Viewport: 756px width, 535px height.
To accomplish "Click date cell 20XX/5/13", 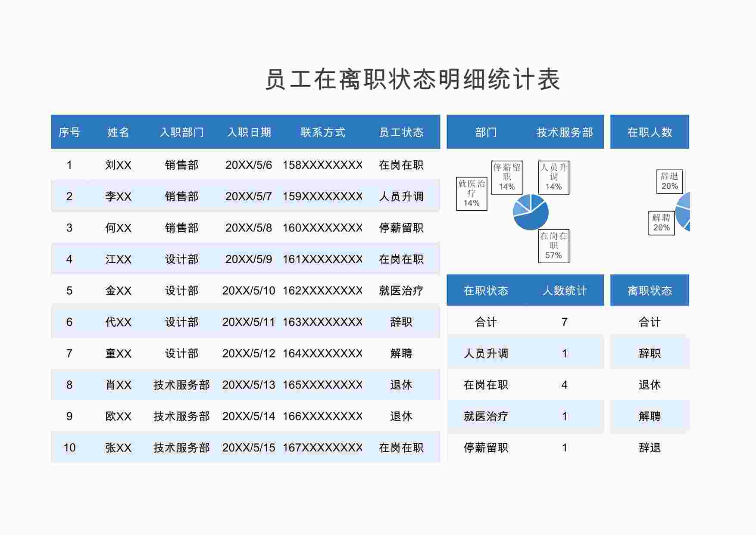I will point(249,385).
